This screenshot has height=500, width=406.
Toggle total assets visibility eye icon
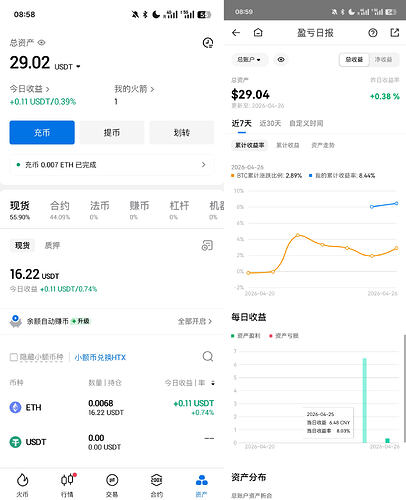(x=41, y=43)
